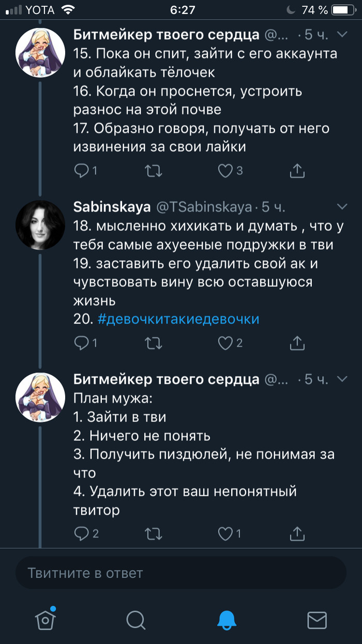Like the 'План мужа' tweet

[225, 533]
